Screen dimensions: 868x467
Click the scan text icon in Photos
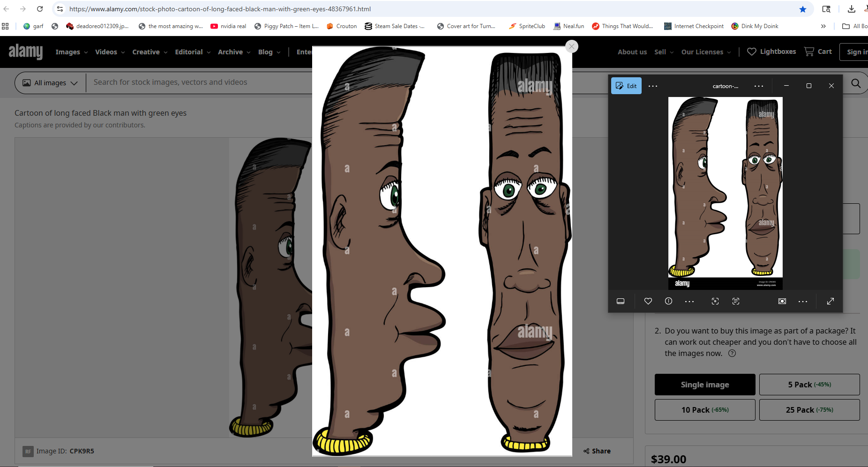pos(736,301)
